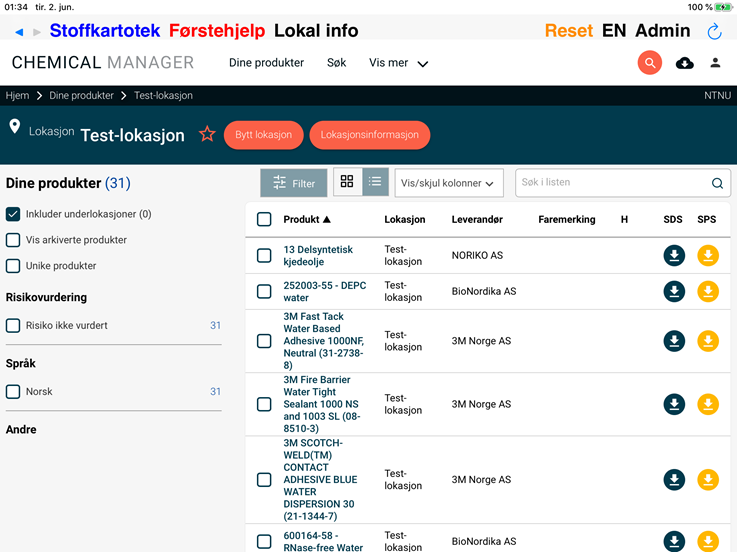The width and height of the screenshot is (737, 552).
Task: Select the 13 Delsyntetisk kjedeolje row
Action: click(264, 255)
